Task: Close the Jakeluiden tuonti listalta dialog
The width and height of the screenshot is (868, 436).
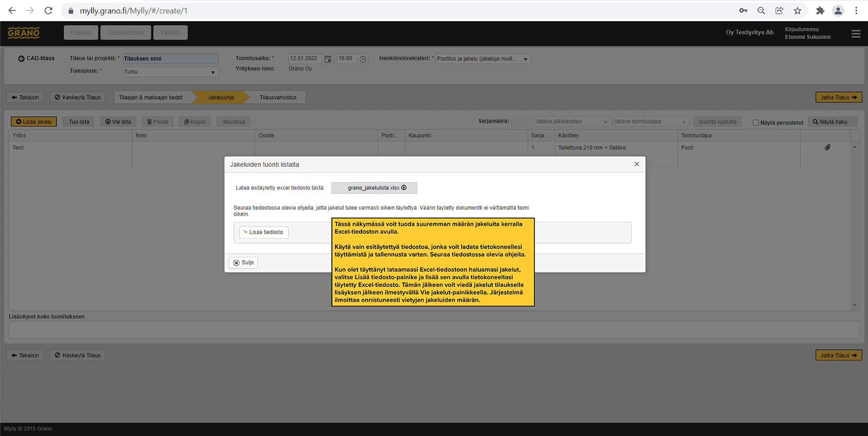Action: [x=637, y=164]
